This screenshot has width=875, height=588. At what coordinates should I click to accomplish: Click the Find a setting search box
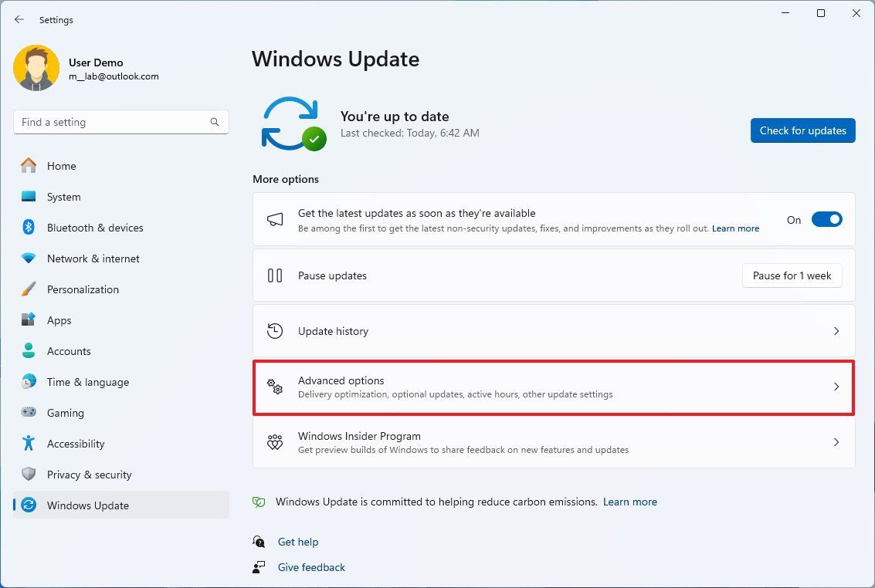point(120,121)
